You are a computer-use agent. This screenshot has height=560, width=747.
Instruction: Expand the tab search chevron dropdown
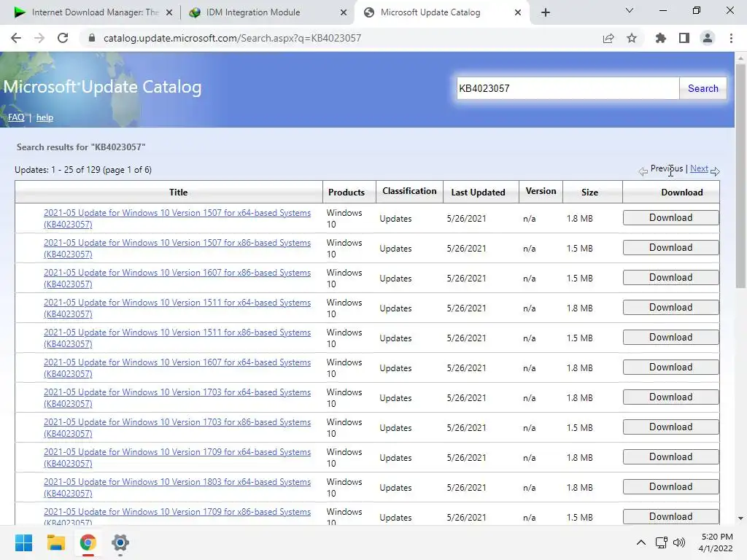click(x=630, y=10)
